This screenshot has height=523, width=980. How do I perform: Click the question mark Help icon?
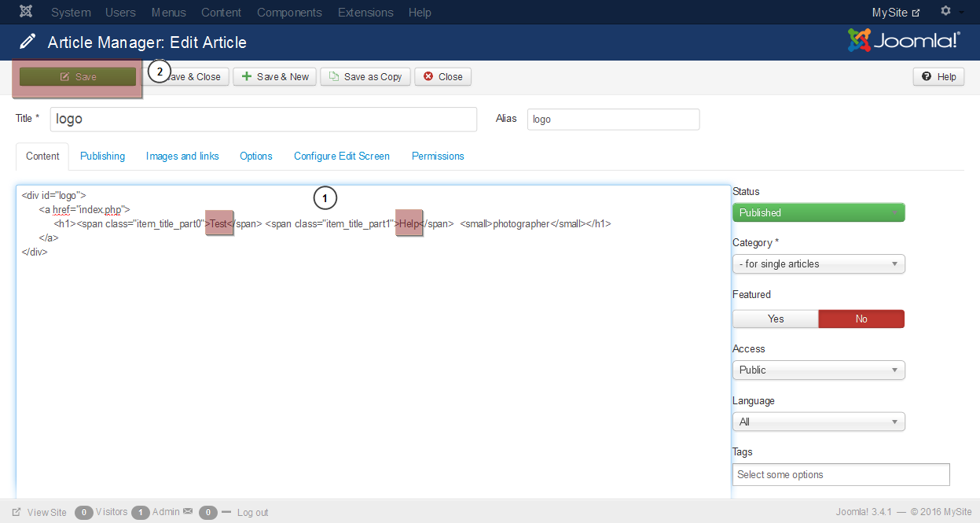pyautogui.click(x=927, y=76)
